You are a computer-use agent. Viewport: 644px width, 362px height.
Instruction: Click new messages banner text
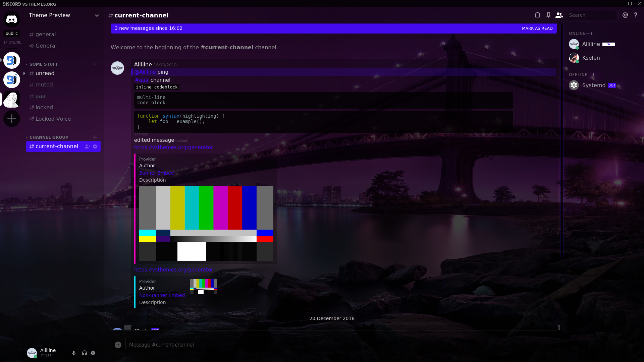coord(149,28)
